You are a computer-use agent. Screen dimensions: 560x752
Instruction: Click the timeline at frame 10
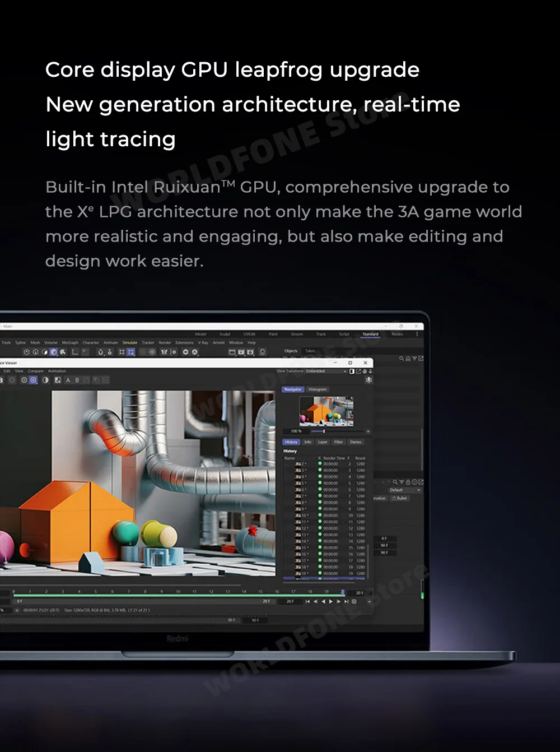(178, 592)
